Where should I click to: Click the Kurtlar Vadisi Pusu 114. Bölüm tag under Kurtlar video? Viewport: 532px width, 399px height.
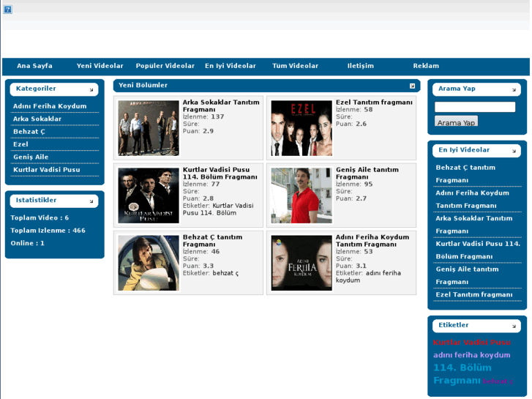pyautogui.click(x=218, y=209)
